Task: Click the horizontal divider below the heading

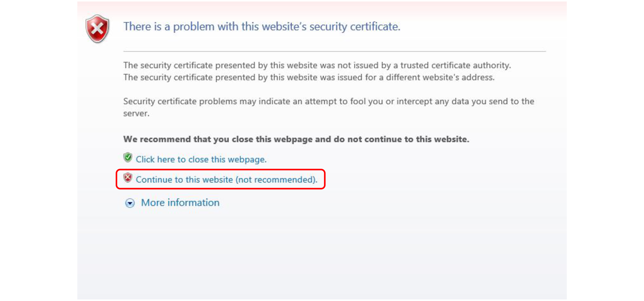Action: click(334, 51)
